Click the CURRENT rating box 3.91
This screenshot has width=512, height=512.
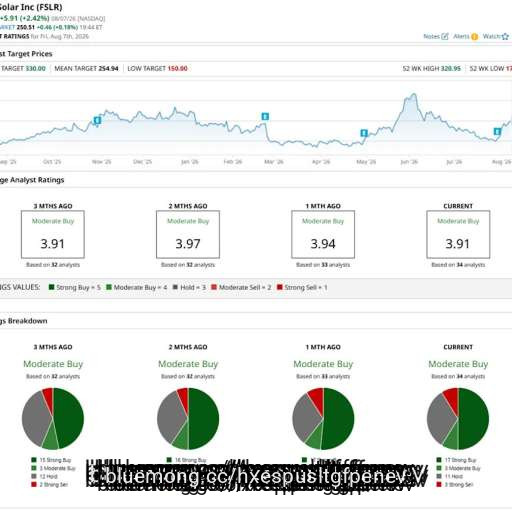click(458, 234)
